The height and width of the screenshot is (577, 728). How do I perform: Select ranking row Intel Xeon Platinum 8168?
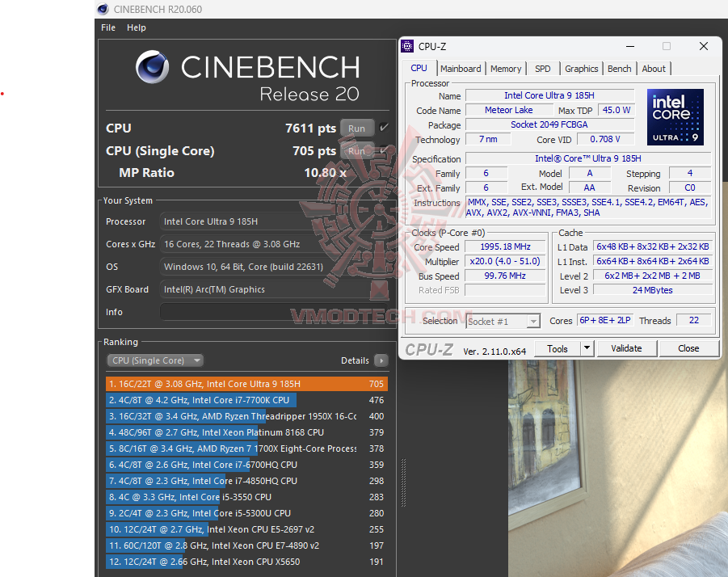(246, 432)
